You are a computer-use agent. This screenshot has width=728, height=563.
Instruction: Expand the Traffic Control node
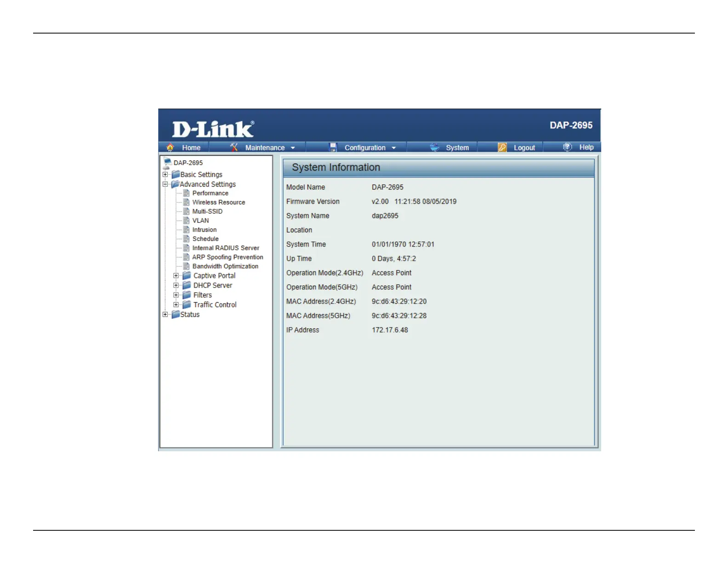pyautogui.click(x=176, y=304)
